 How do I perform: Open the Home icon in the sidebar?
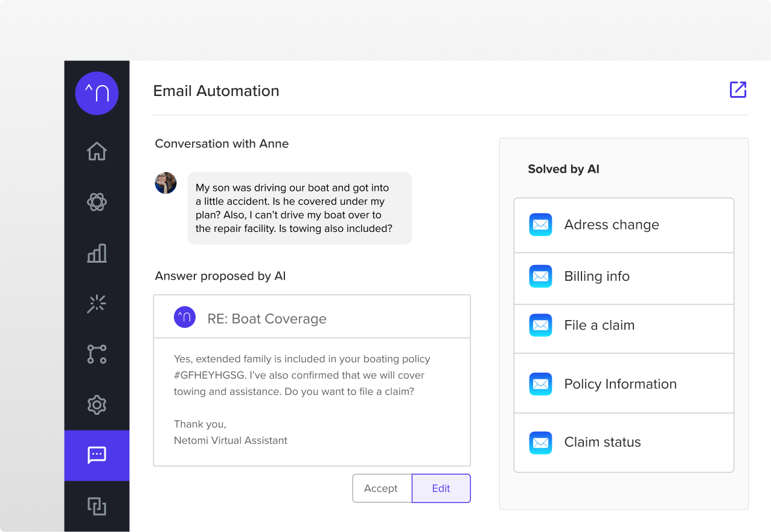point(97,151)
